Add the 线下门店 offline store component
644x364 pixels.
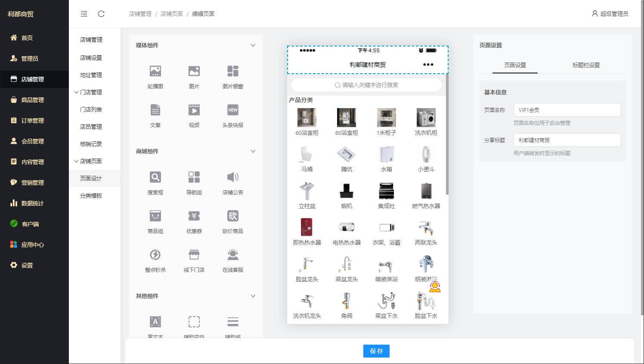coord(194,261)
